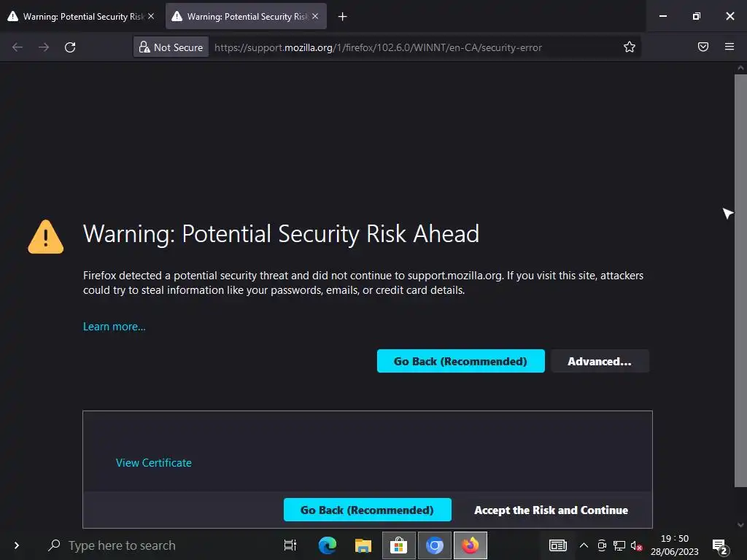Open the notification center with 2 notifications
747x560 pixels.
[x=720, y=546]
